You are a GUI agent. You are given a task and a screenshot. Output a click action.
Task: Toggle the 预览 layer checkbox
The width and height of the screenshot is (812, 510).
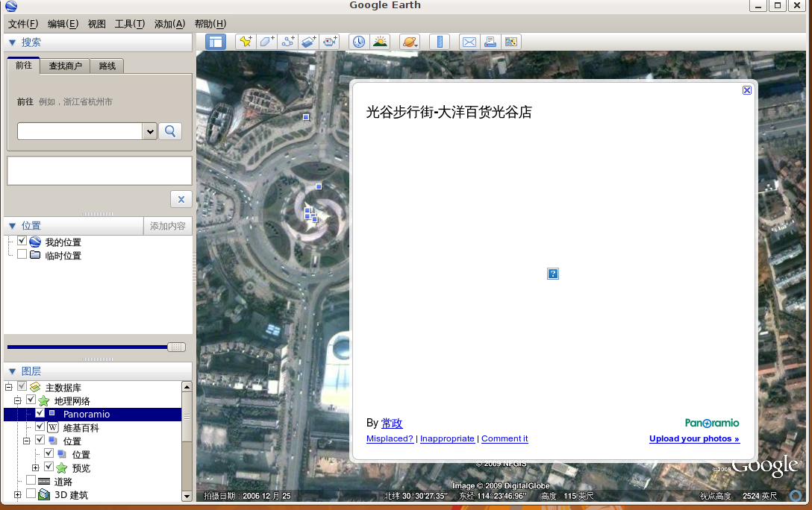click(49, 467)
